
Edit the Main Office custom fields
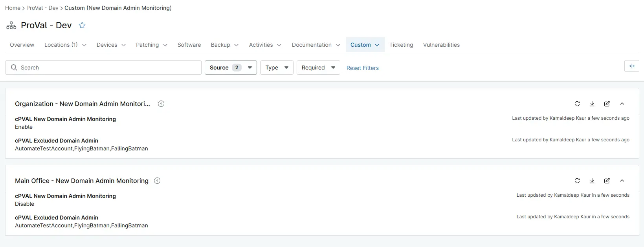pos(607,181)
